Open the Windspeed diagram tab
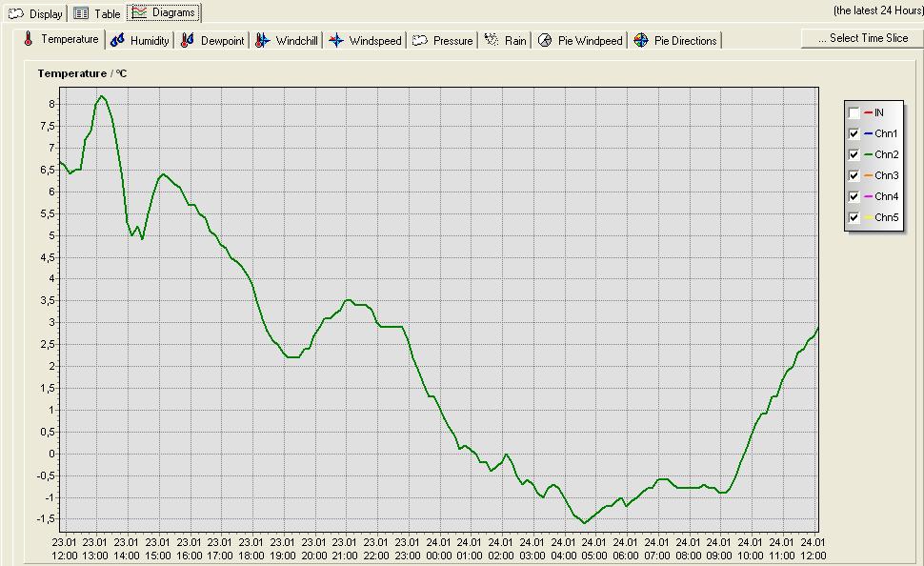The image size is (924, 566). [366, 40]
